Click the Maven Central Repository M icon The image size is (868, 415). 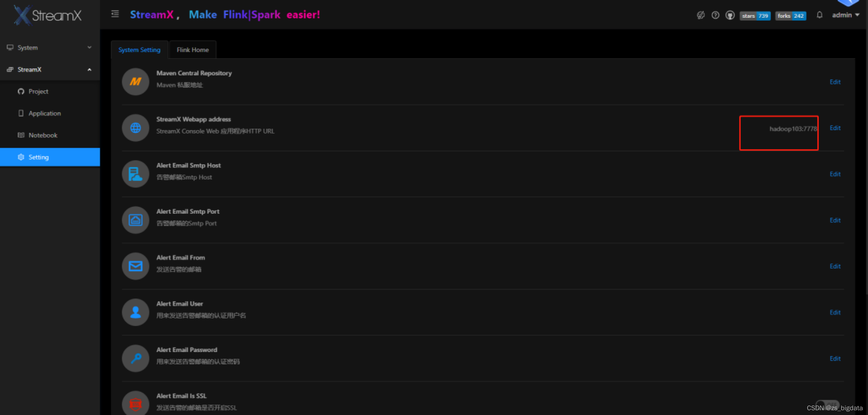pos(135,81)
